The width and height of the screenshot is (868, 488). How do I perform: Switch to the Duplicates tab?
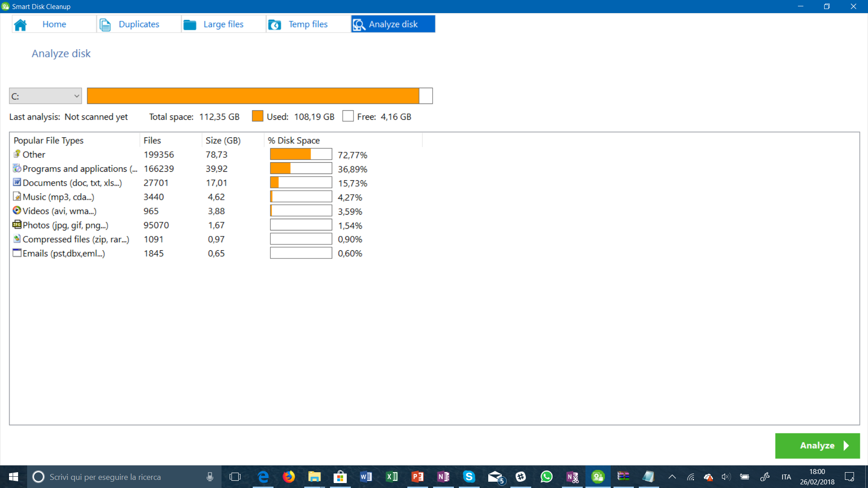click(x=139, y=24)
